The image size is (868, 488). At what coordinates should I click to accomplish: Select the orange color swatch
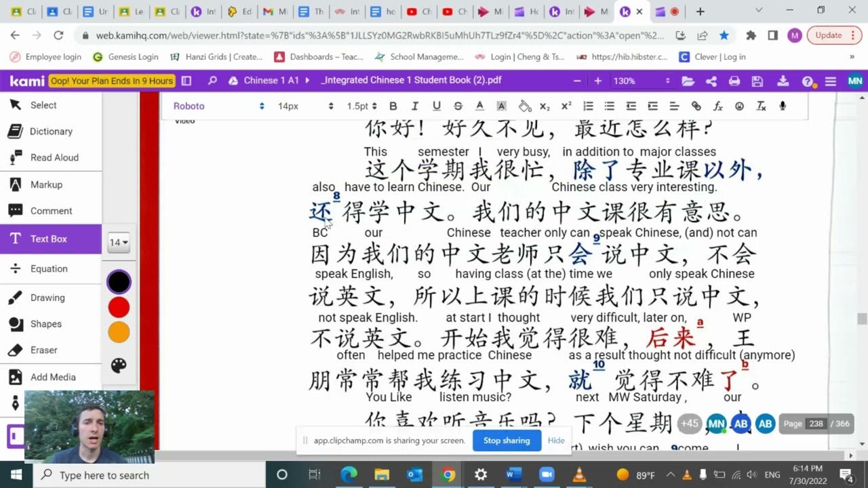point(119,332)
